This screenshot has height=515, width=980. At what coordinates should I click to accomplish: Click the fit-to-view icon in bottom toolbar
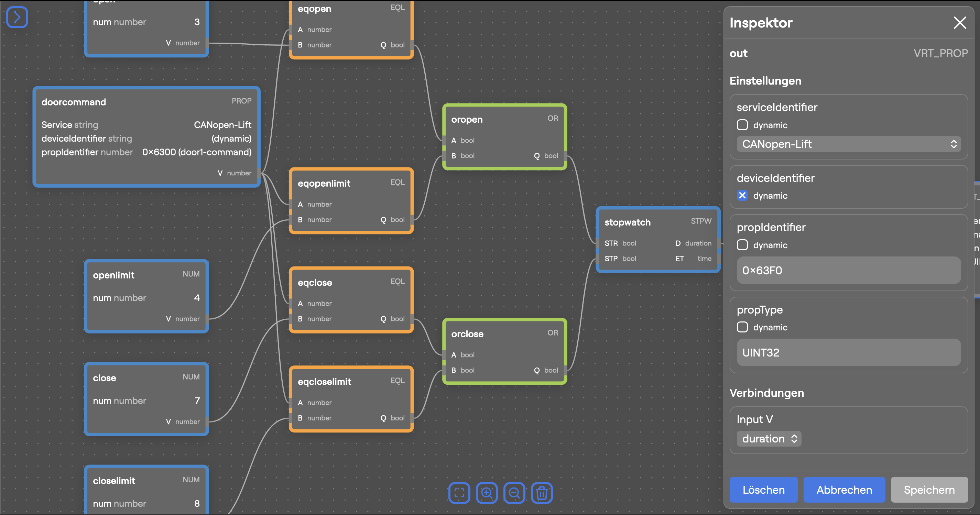pyautogui.click(x=459, y=493)
